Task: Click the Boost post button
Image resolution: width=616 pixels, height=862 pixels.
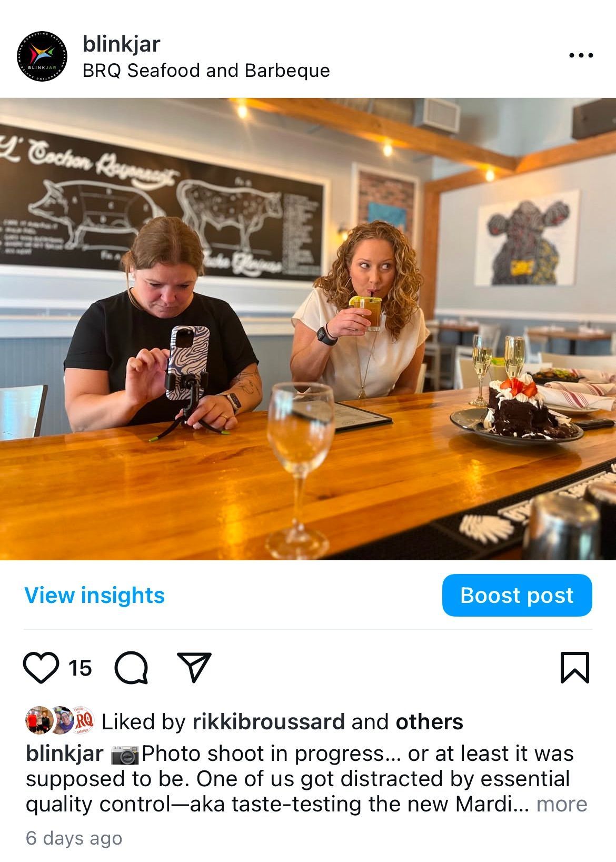Action: coord(517,595)
